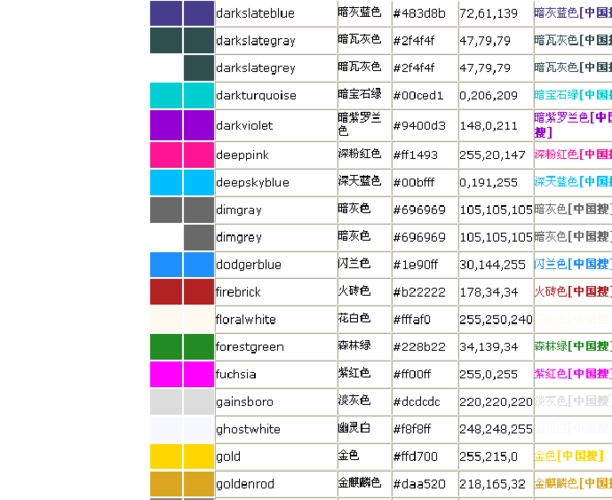Image resolution: width=612 pixels, height=500 pixels.
Task: Open the golden 金麒麟色[中国搜 link
Action: pos(573,483)
